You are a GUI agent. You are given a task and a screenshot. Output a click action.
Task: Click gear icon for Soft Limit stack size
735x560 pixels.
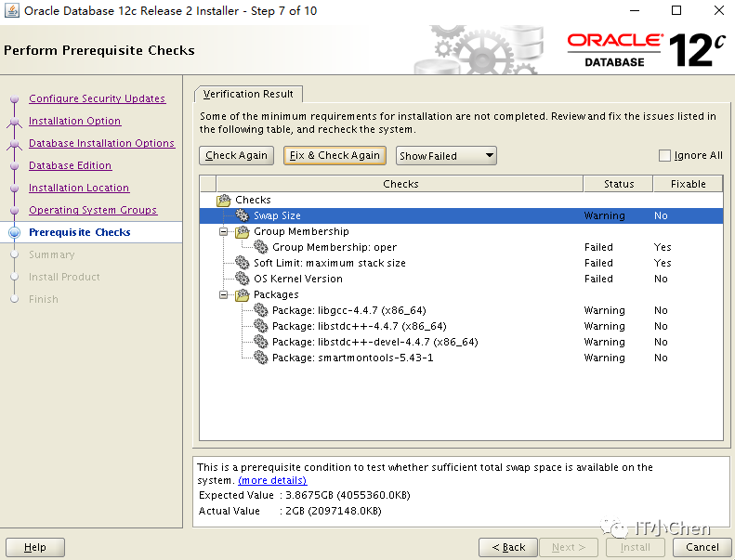point(242,263)
